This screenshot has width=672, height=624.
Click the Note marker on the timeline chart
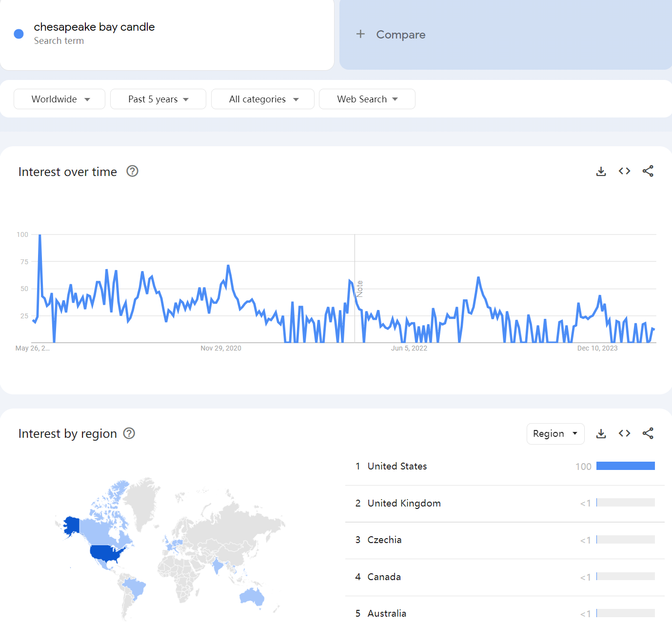click(x=360, y=289)
